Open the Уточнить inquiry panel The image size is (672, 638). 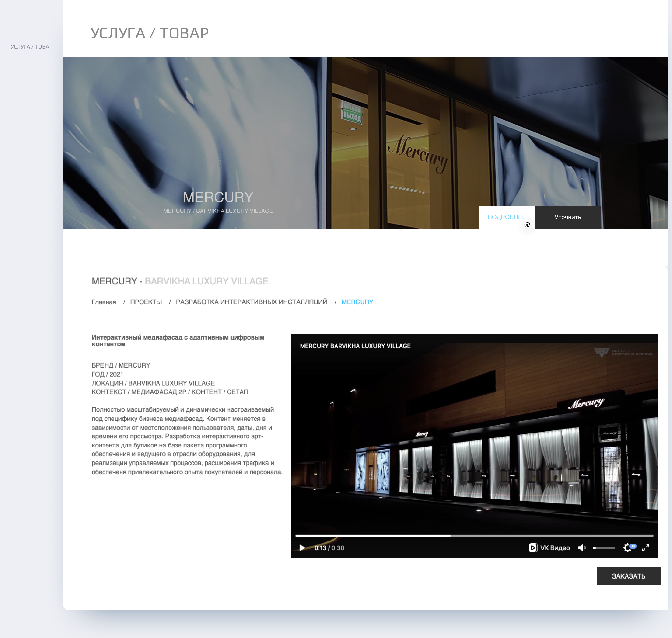tap(567, 217)
